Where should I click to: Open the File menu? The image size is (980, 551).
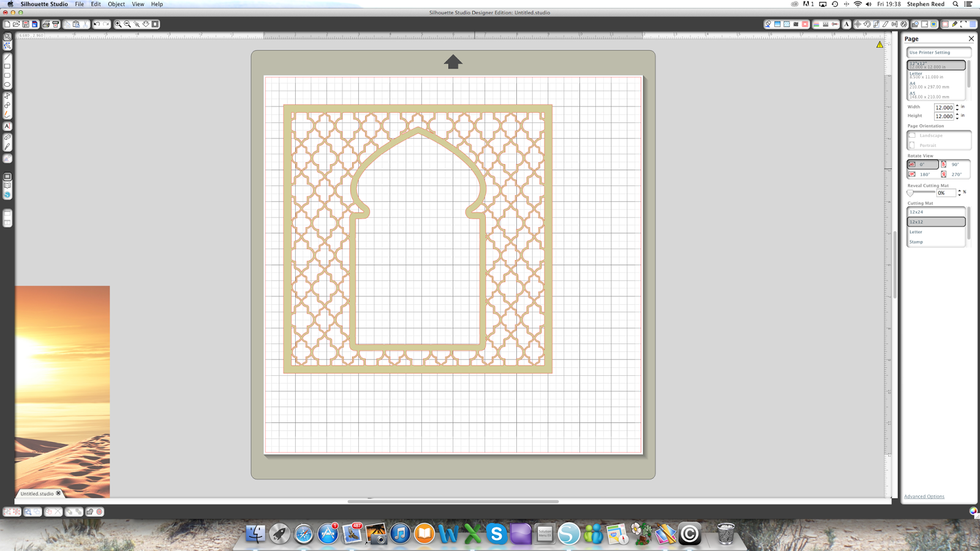click(80, 4)
